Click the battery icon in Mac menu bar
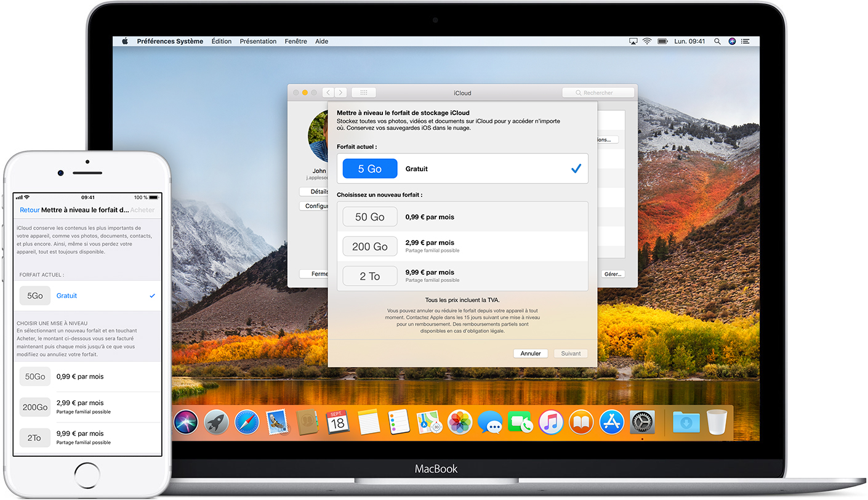868x500 pixels. point(662,41)
